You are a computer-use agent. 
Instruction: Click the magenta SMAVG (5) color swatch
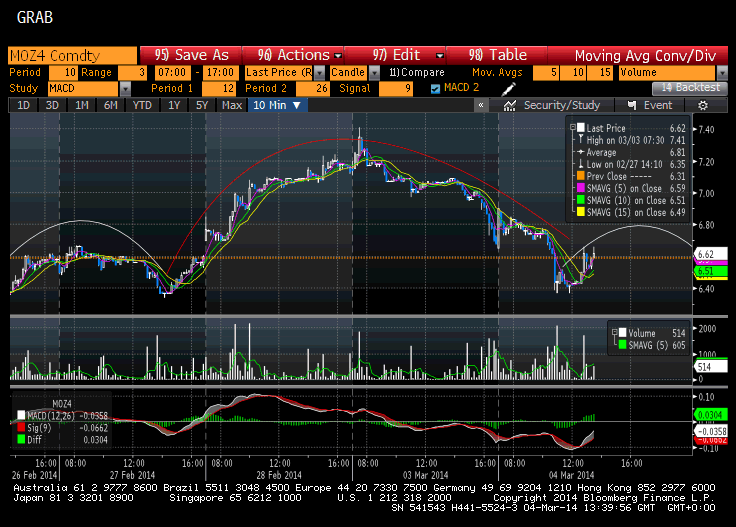(x=581, y=188)
